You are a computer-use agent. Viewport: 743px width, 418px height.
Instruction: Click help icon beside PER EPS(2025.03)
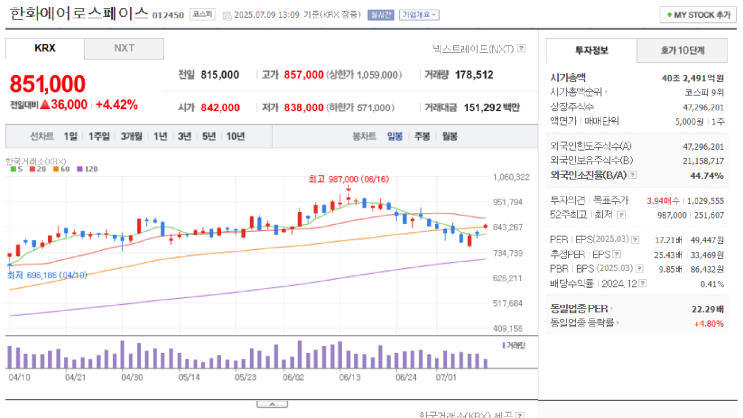(x=635, y=239)
